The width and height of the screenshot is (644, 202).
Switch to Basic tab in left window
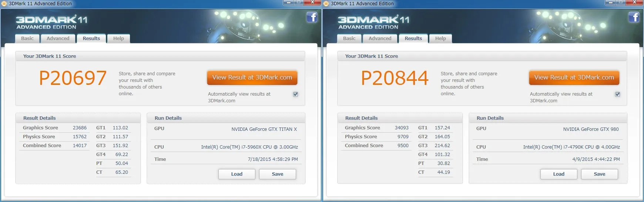[27, 39]
